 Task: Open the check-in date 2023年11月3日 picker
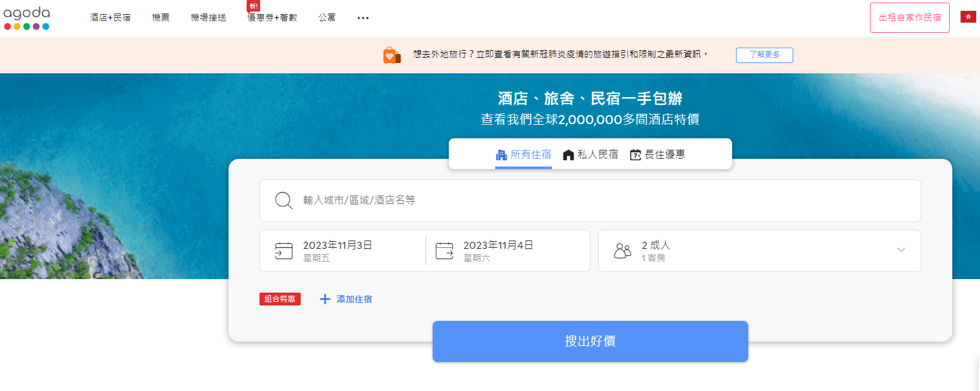click(x=338, y=251)
